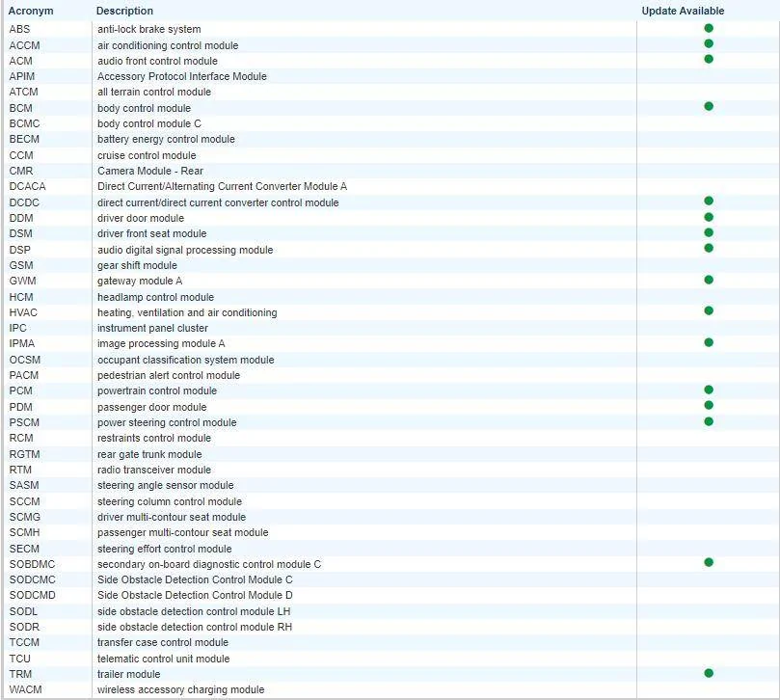
Task: Select the BCM update available dot
Action: point(709,107)
